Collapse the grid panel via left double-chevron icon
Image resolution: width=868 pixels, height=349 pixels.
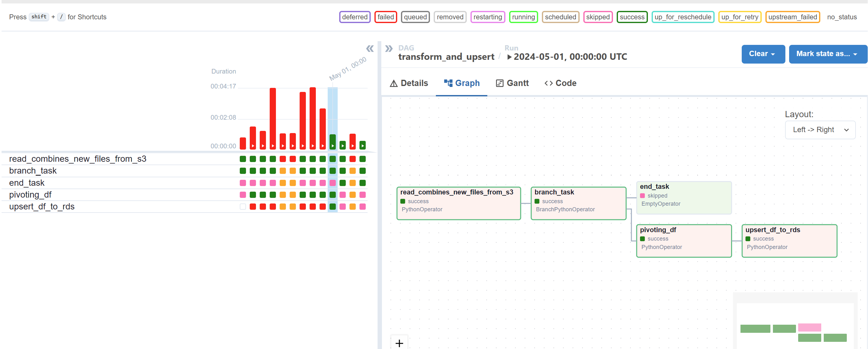pyautogui.click(x=370, y=49)
